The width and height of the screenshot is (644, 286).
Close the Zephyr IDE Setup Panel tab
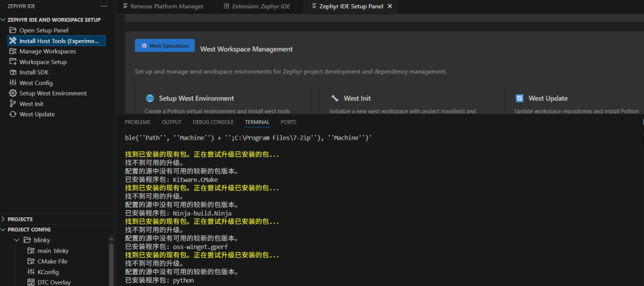click(390, 7)
